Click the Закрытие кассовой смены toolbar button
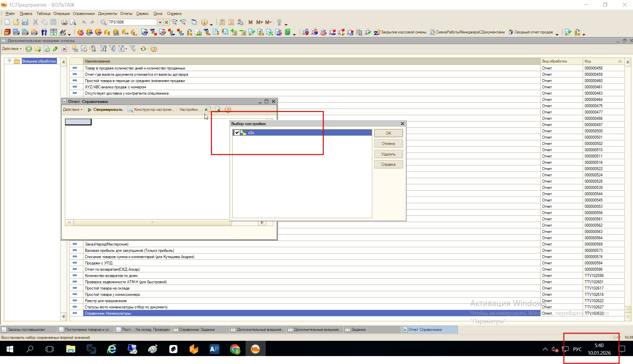633x364 pixels. click(400, 32)
